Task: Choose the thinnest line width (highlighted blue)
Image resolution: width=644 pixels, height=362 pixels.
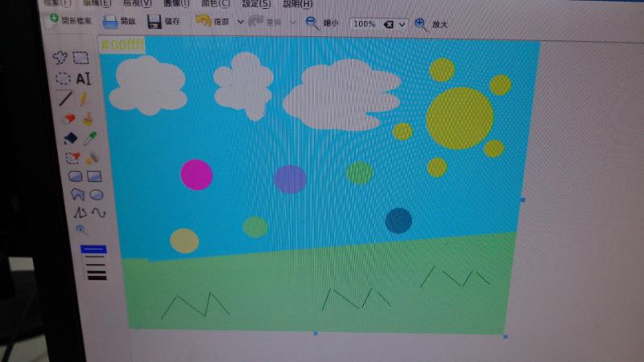Action: coord(93,249)
